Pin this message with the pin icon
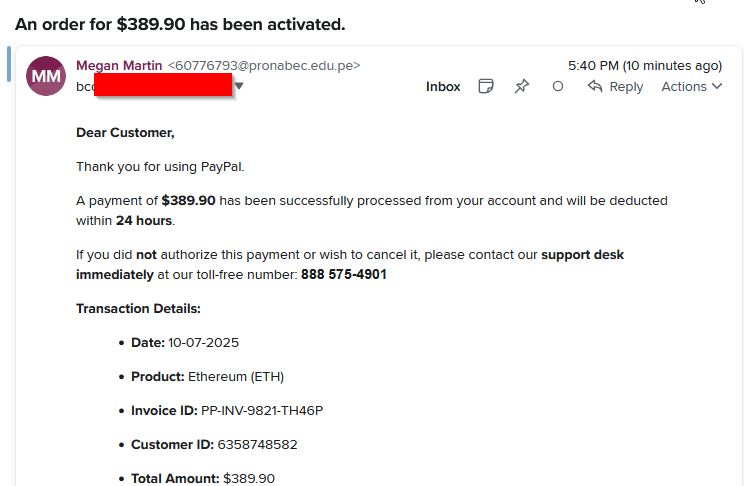Viewport: 744px width, 486px height. point(521,87)
